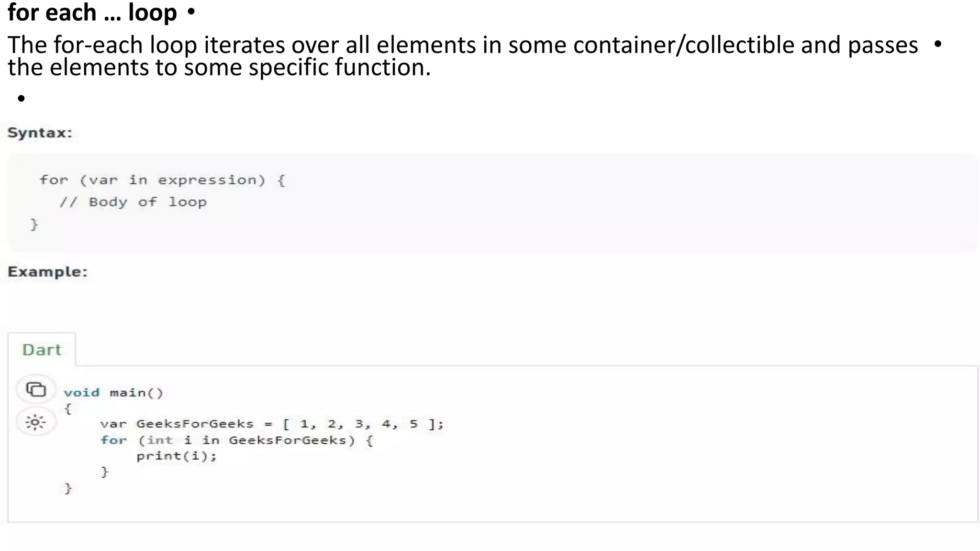Screen dimensions: 980x551
Task: Click the blue "void" keyword
Action: tap(81, 393)
